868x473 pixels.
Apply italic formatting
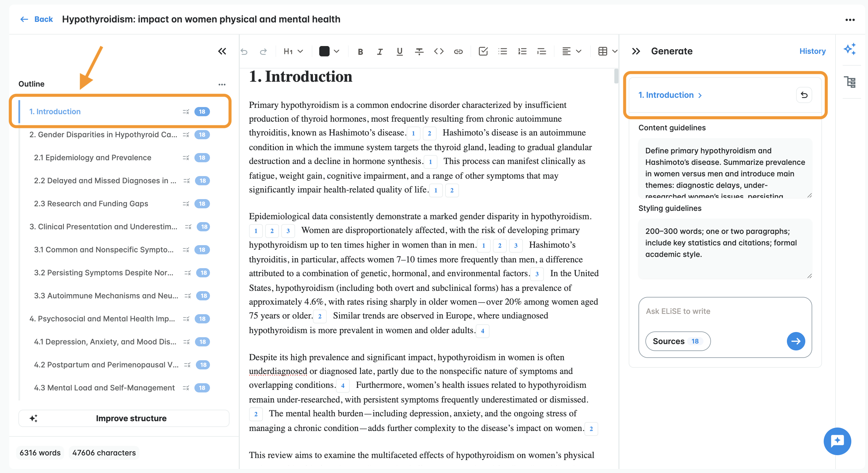pos(380,51)
